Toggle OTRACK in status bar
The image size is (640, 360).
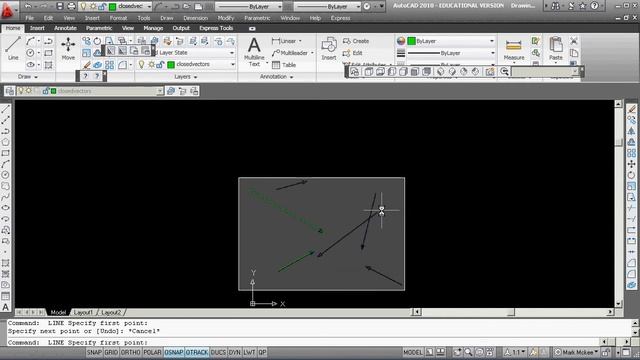pos(197,352)
